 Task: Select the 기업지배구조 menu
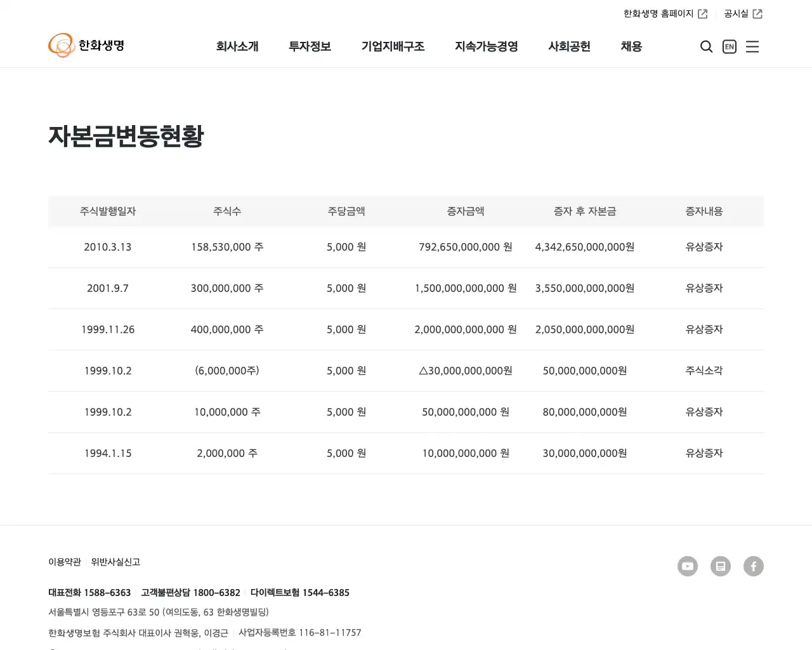[x=393, y=46]
